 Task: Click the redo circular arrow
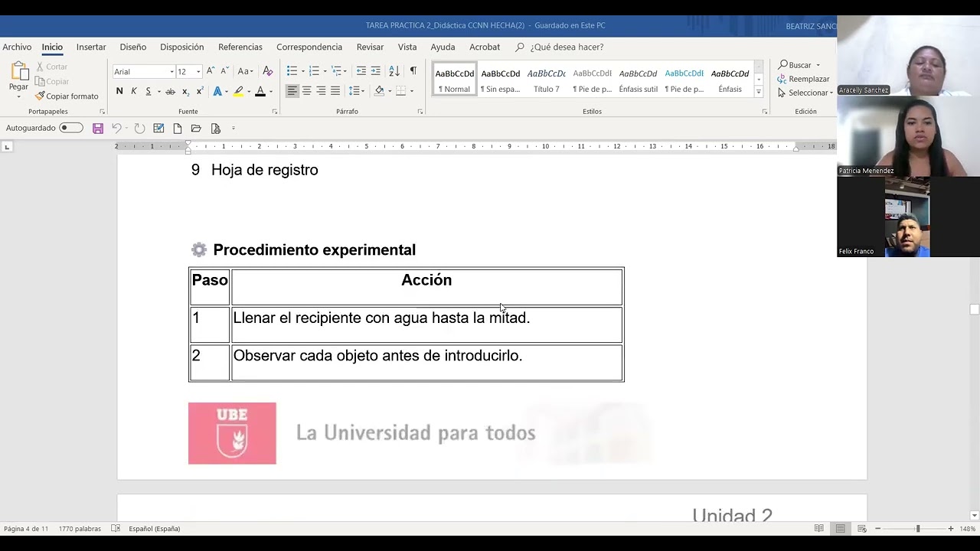tap(139, 128)
